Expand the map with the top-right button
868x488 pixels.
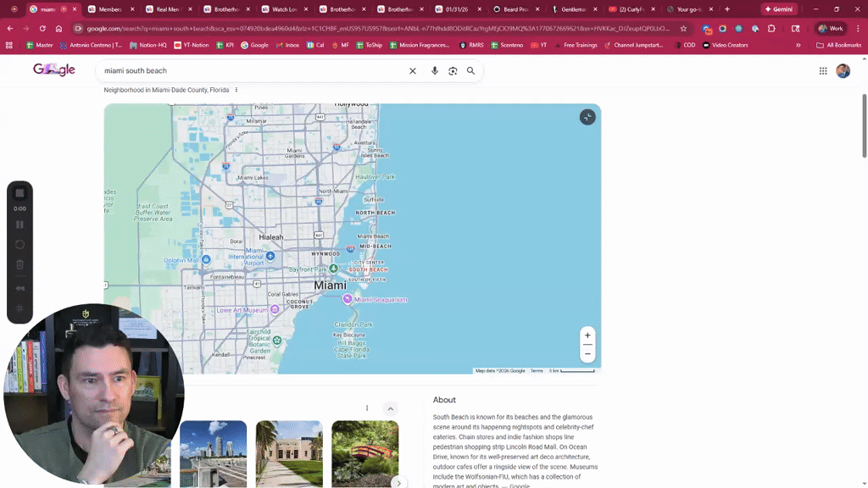pos(587,117)
